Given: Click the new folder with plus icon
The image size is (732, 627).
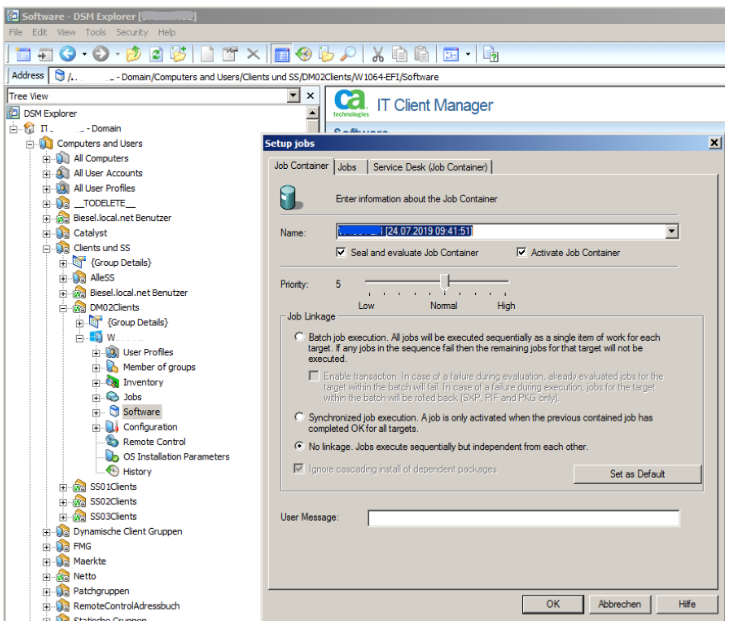Looking at the screenshot, I should click(178, 54).
